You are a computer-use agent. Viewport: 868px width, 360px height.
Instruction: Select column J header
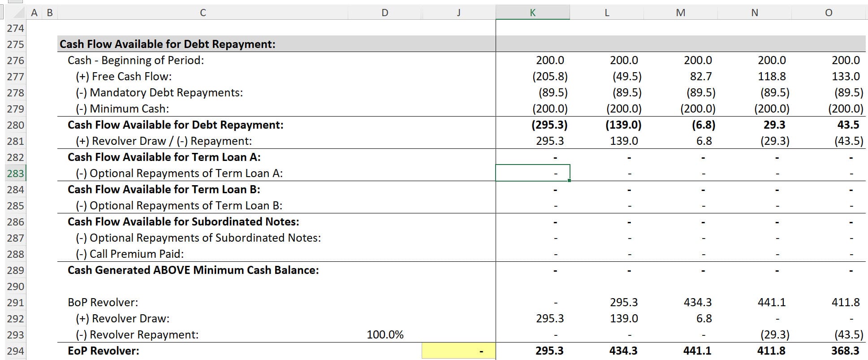(x=459, y=13)
